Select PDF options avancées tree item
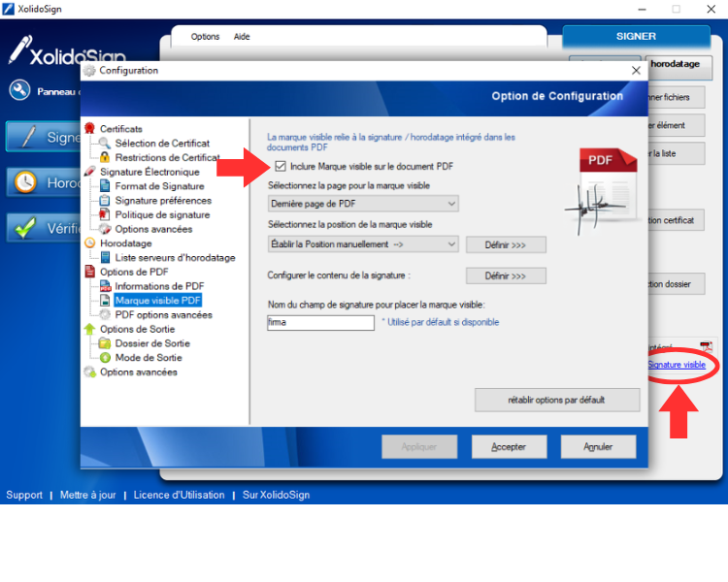Image resolution: width=728 pixels, height=582 pixels. (163, 314)
